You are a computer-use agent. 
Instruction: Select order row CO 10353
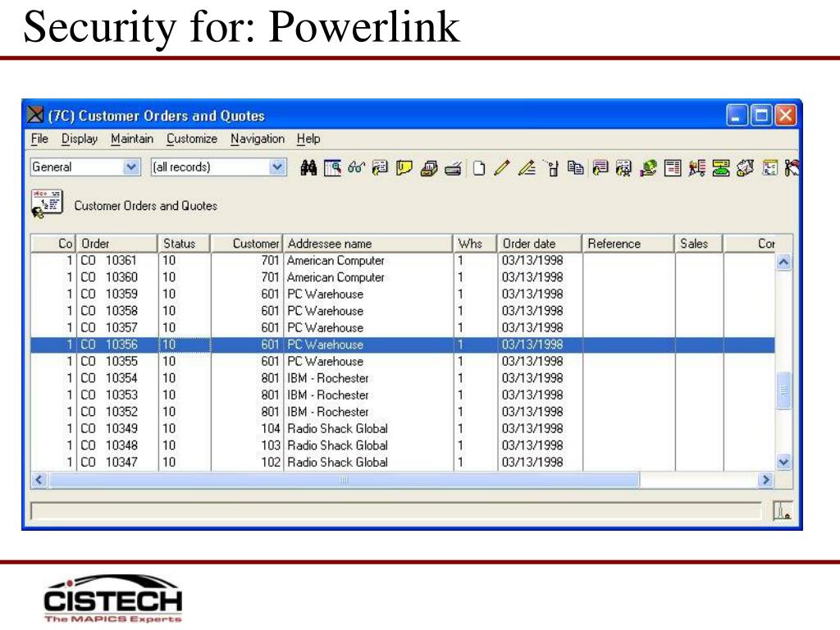(402, 395)
